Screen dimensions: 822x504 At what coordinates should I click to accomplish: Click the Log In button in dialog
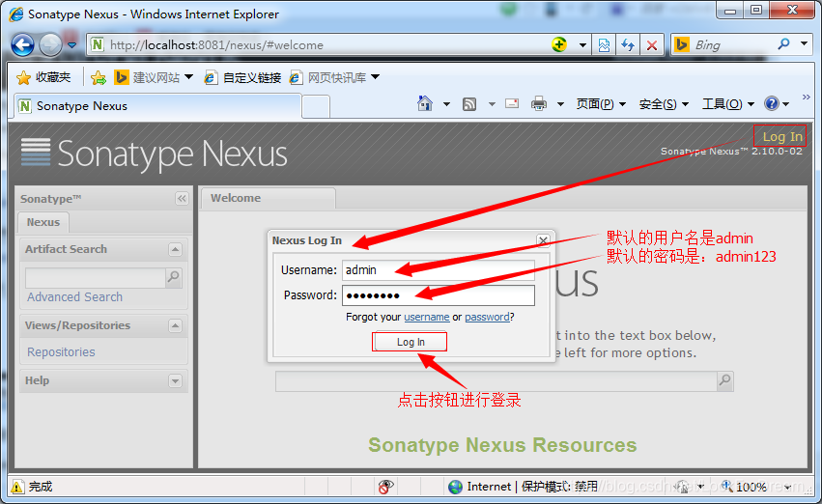pos(410,342)
